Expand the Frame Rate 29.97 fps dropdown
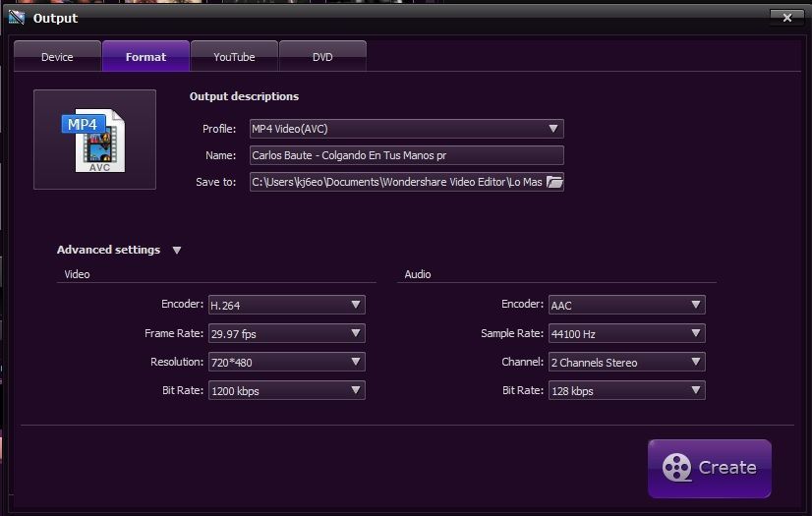The width and height of the screenshot is (812, 516). 286,333
